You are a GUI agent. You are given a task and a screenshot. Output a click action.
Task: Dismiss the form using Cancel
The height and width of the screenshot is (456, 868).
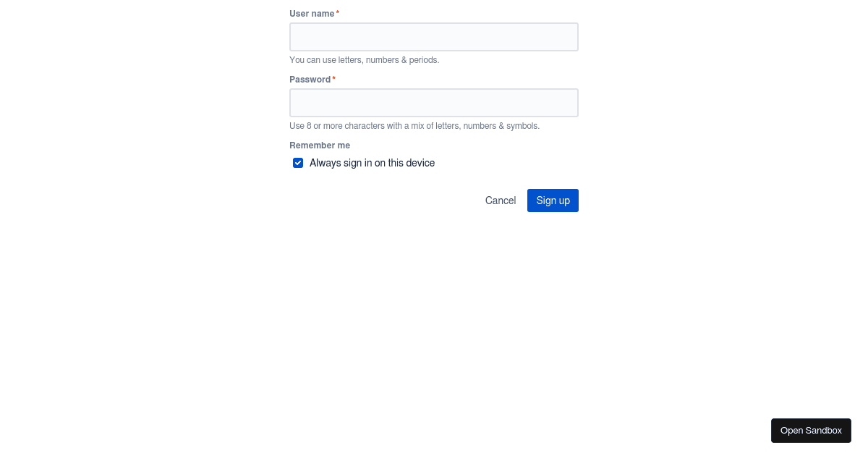point(500,200)
